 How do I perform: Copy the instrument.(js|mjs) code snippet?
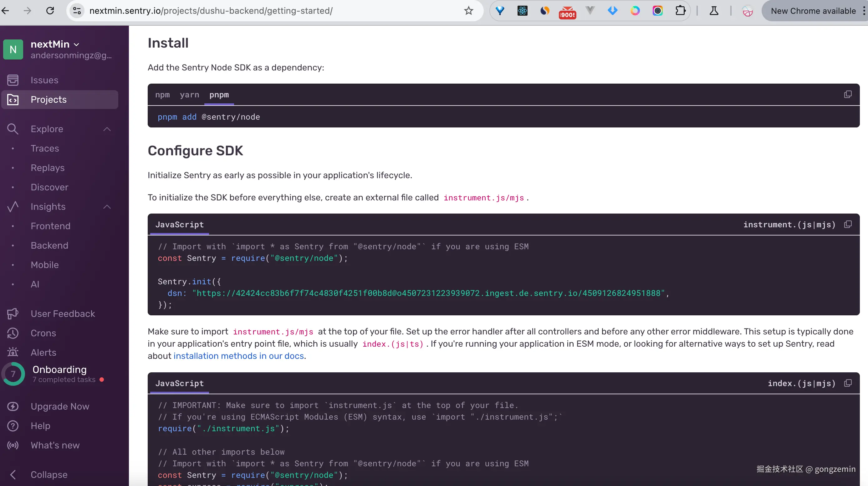848,224
